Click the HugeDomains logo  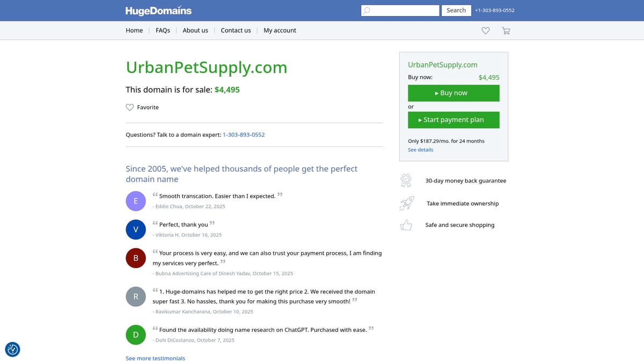158,10
